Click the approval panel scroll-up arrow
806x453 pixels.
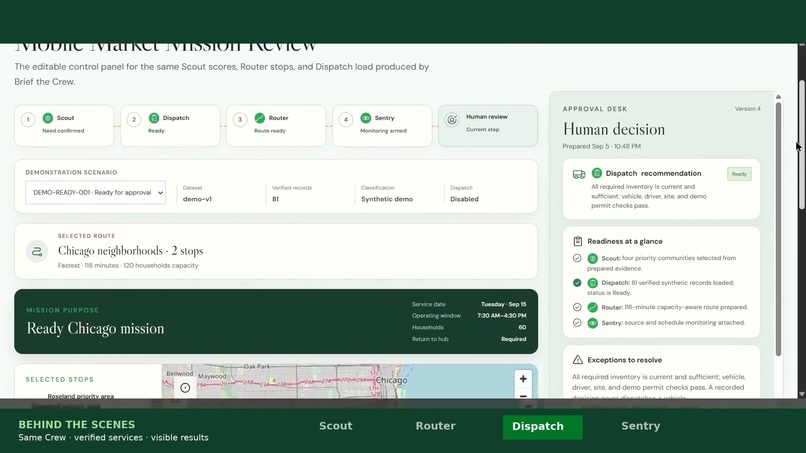click(x=778, y=97)
